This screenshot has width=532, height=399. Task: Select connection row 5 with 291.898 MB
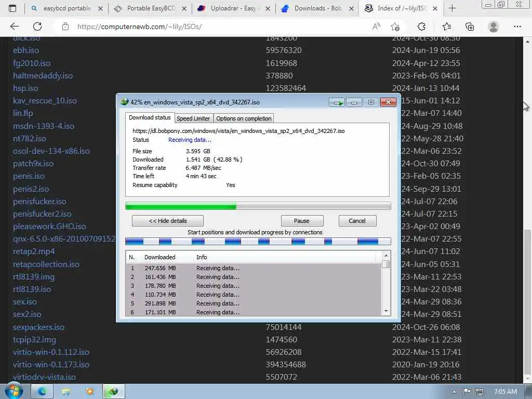click(x=254, y=303)
